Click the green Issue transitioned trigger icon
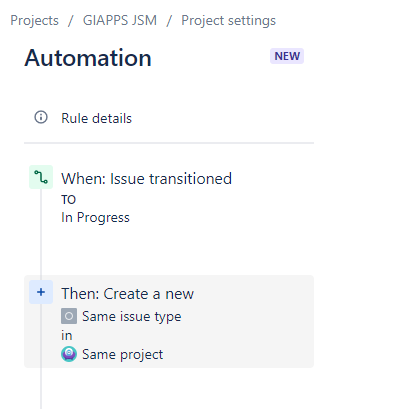Image resolution: width=417 pixels, height=409 pixels. point(41,177)
